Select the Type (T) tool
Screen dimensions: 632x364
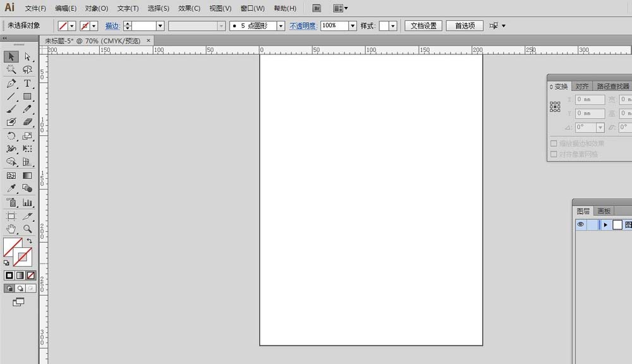click(27, 83)
